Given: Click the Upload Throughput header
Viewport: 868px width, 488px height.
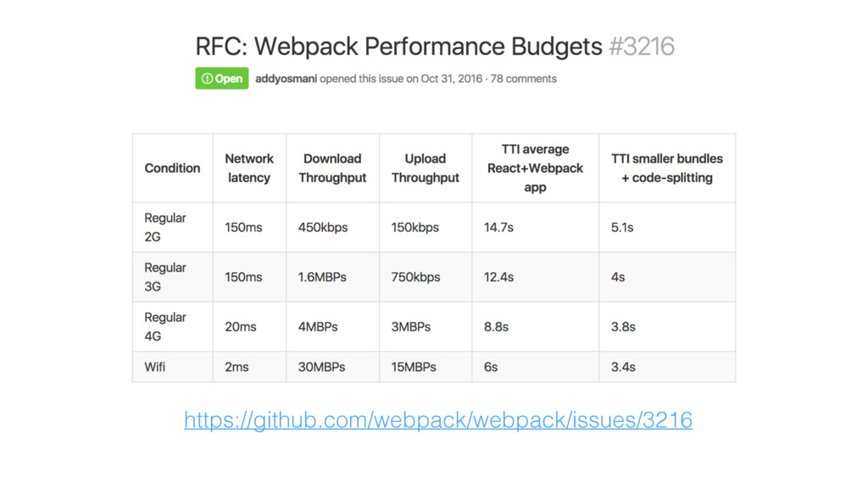Looking at the screenshot, I should click(x=425, y=168).
